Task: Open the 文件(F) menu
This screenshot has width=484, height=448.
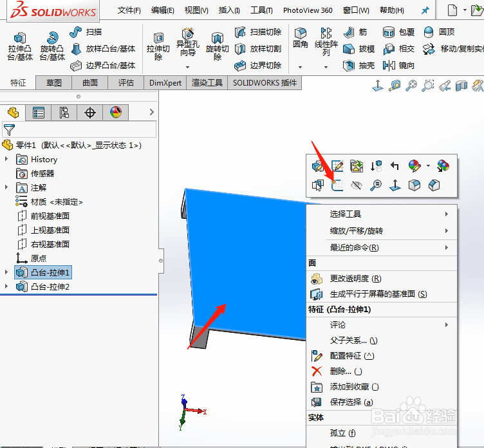Action: [129, 10]
